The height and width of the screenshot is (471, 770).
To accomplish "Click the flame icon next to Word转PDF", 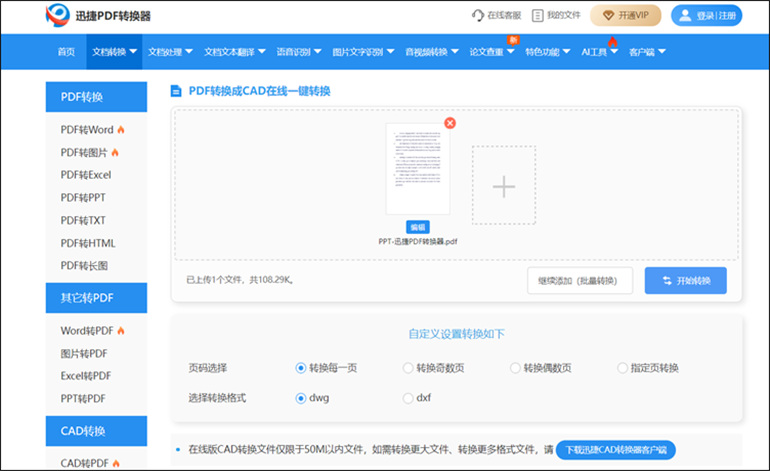I will pyautogui.click(x=121, y=331).
